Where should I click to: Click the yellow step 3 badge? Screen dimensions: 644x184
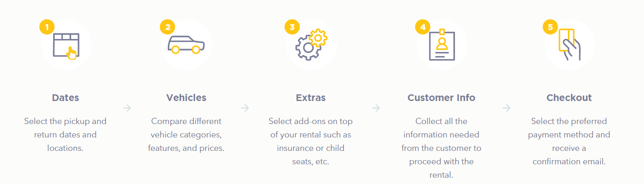(292, 27)
